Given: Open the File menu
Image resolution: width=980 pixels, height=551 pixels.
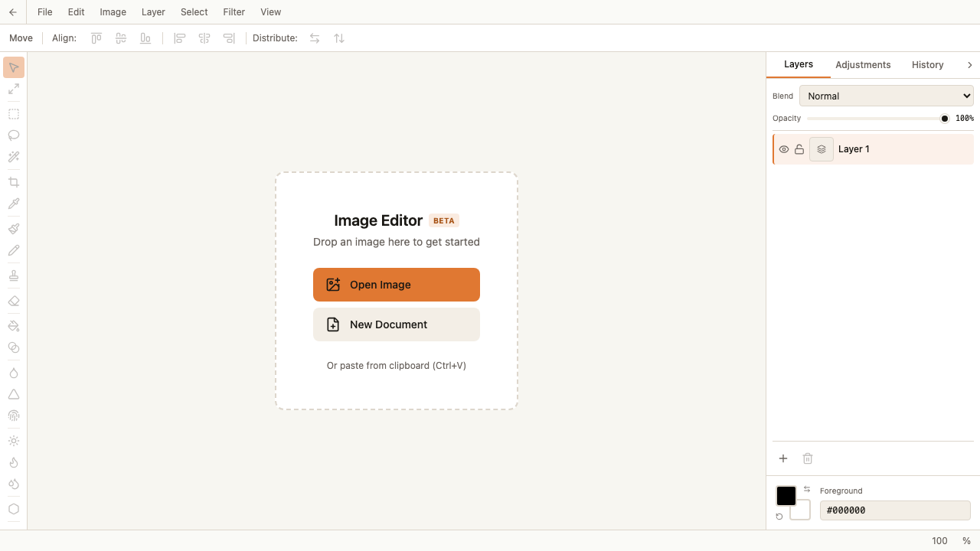Looking at the screenshot, I should pyautogui.click(x=45, y=12).
